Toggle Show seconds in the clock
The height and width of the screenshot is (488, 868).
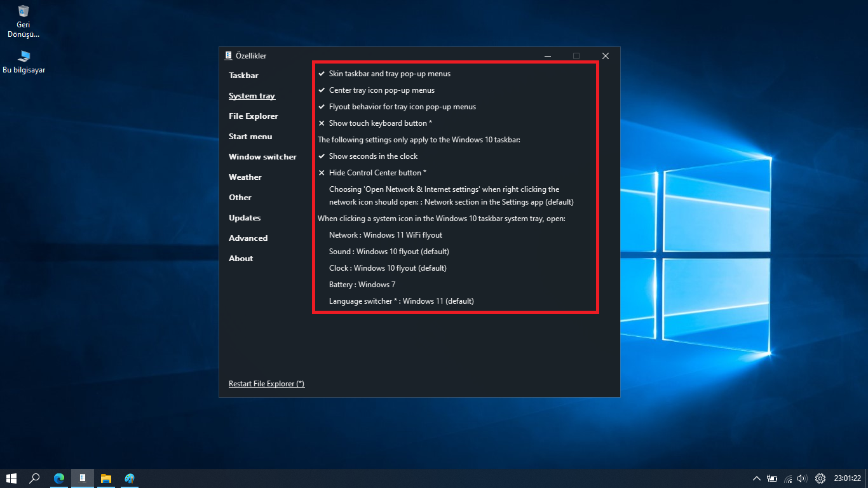368,156
